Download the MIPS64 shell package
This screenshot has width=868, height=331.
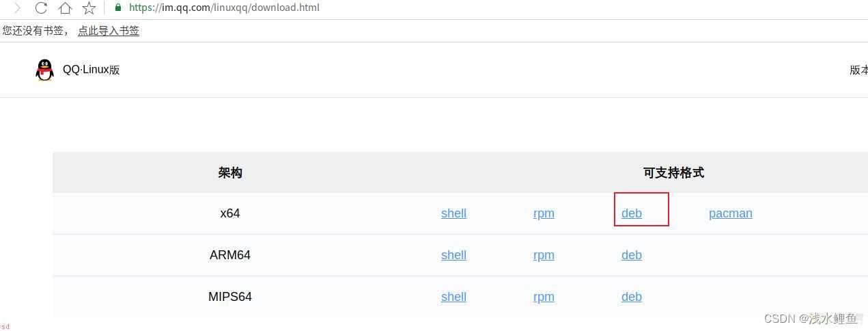coord(453,297)
